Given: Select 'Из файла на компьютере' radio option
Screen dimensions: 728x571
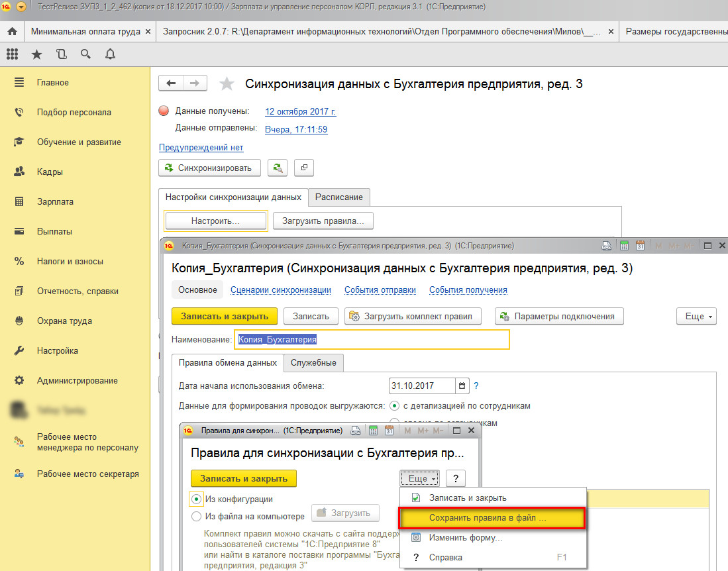Looking at the screenshot, I should pyautogui.click(x=196, y=516).
